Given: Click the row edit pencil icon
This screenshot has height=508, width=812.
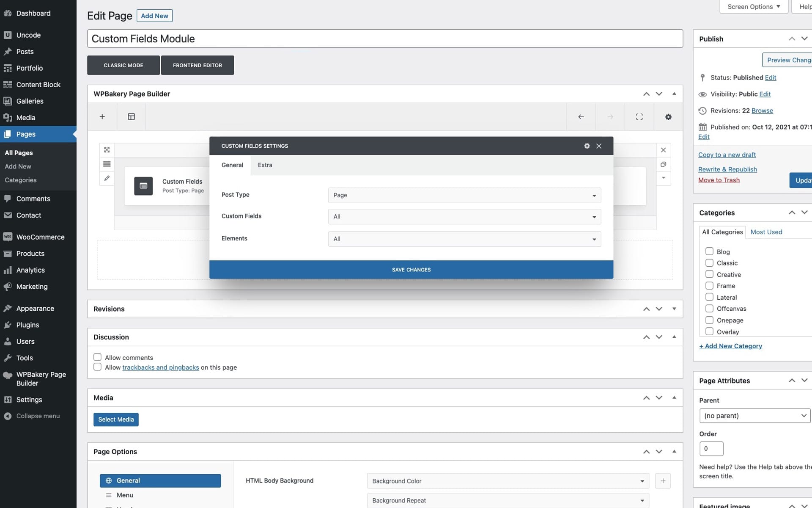Looking at the screenshot, I should [107, 178].
